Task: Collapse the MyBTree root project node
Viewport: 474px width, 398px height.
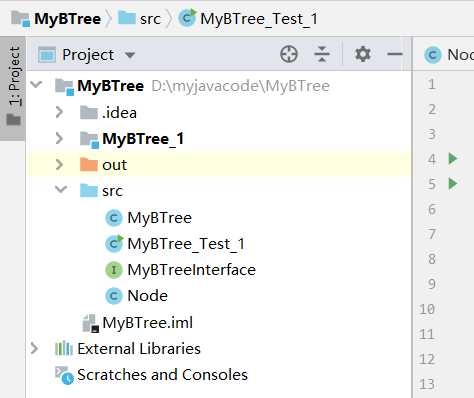Action: 36,84
